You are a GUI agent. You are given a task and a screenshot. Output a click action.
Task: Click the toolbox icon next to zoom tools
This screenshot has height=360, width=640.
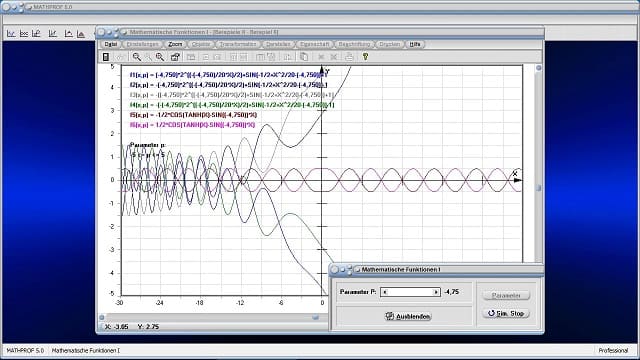point(175,57)
